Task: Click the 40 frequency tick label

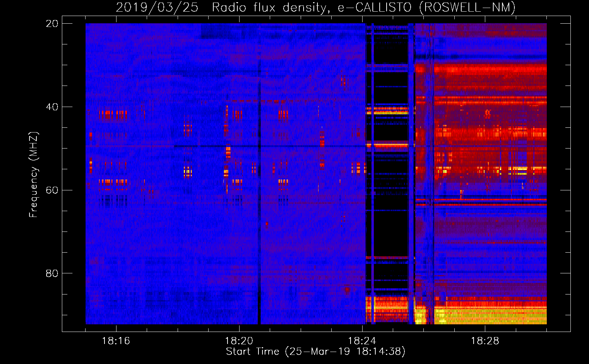Action: coord(52,107)
